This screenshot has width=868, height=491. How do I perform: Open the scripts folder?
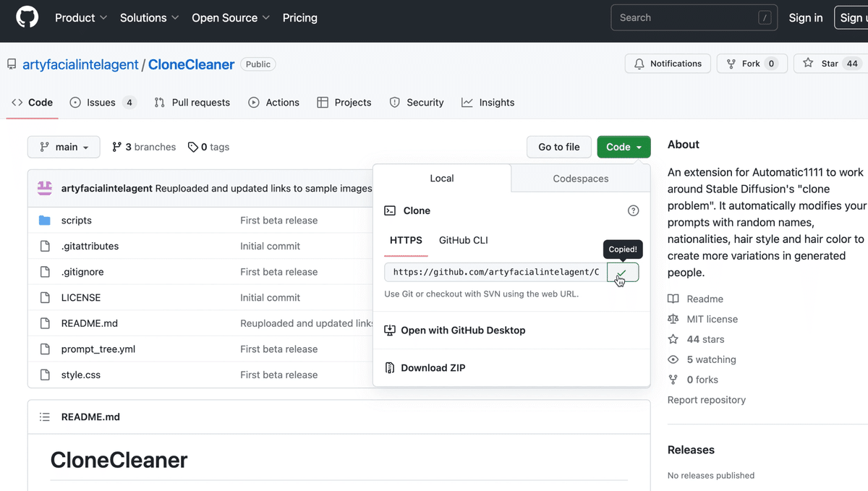pyautogui.click(x=76, y=221)
